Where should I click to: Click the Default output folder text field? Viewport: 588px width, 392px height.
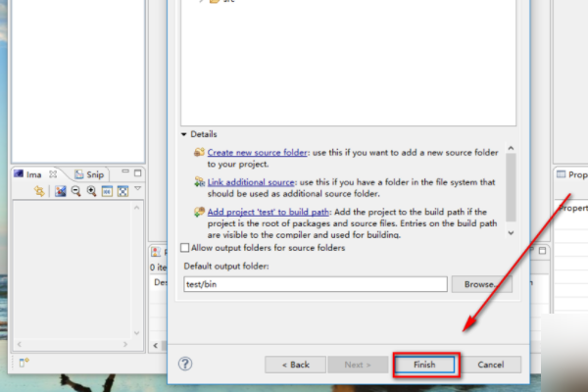tap(316, 284)
